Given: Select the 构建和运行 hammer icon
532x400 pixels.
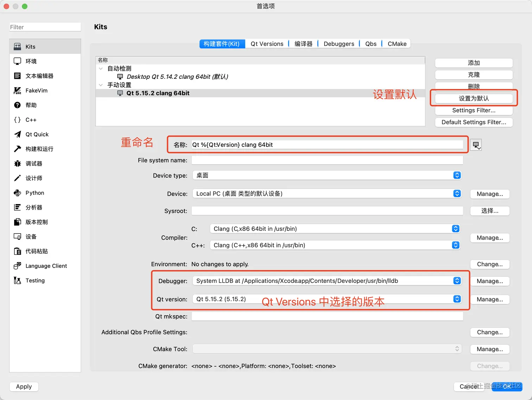Looking at the screenshot, I should 17,149.
